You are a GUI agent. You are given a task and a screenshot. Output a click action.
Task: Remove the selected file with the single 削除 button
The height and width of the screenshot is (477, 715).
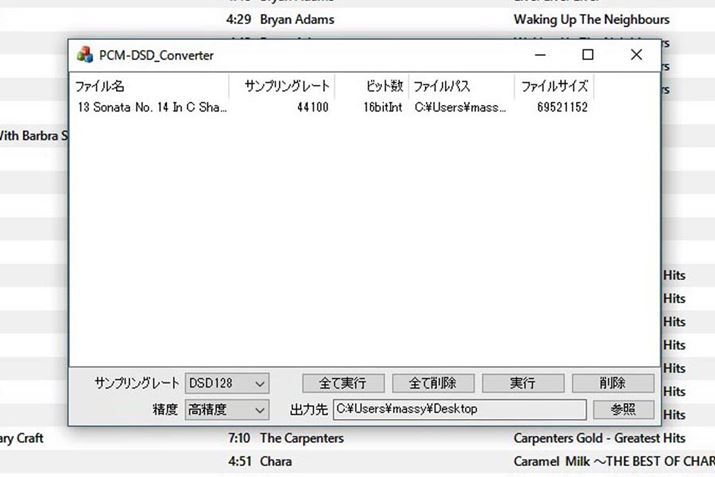click(613, 383)
